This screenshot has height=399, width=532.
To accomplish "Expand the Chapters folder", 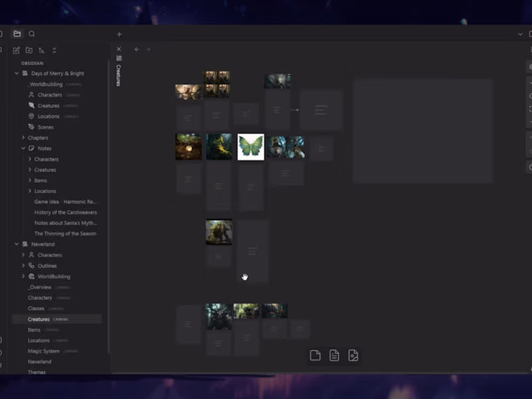I will [23, 138].
